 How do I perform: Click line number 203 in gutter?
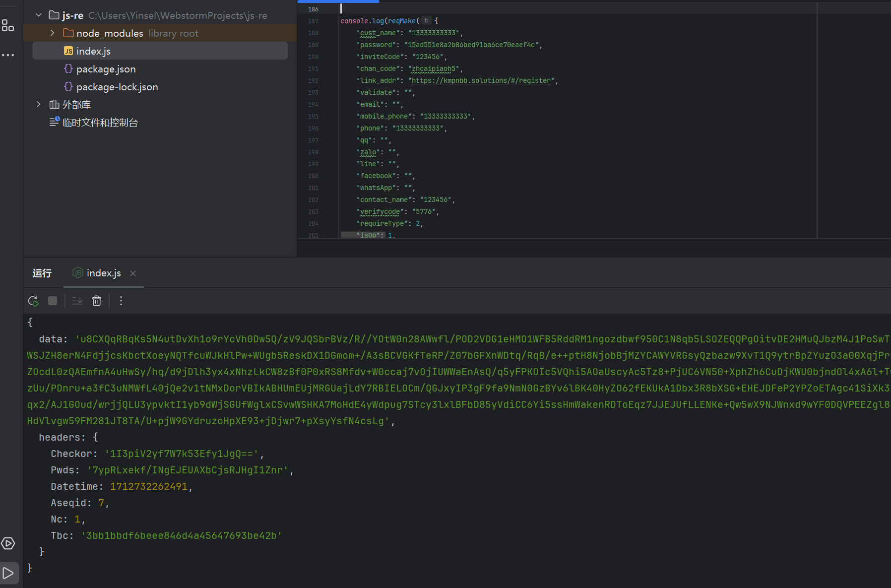313,211
